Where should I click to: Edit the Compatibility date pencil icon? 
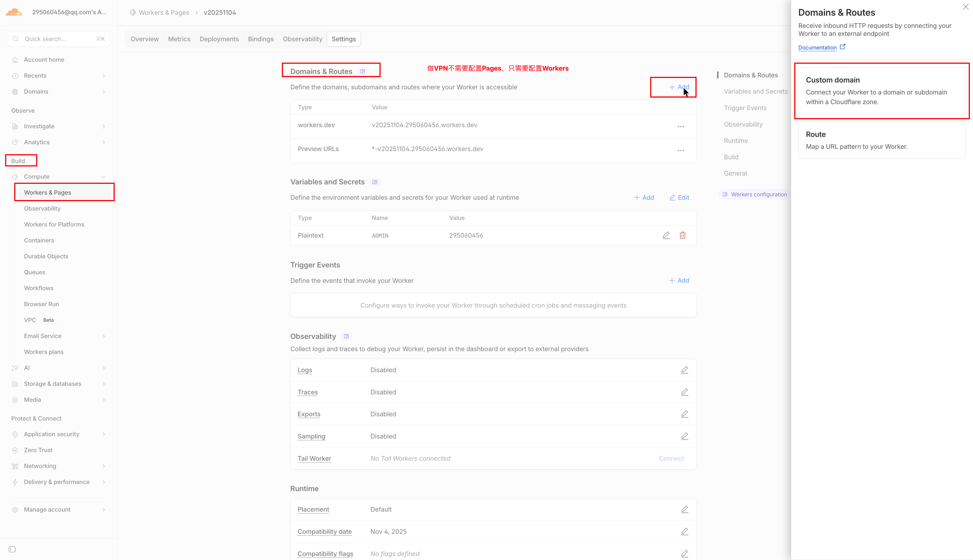point(685,532)
